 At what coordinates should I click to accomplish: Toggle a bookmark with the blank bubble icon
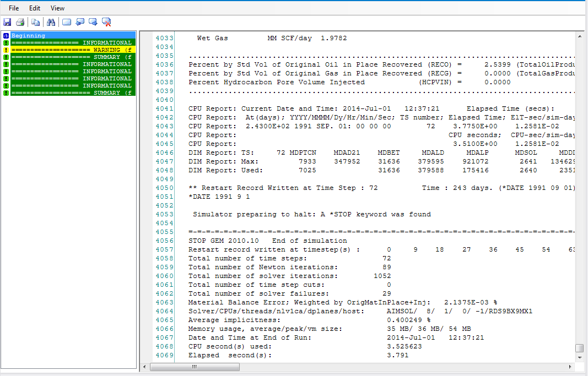click(67, 22)
